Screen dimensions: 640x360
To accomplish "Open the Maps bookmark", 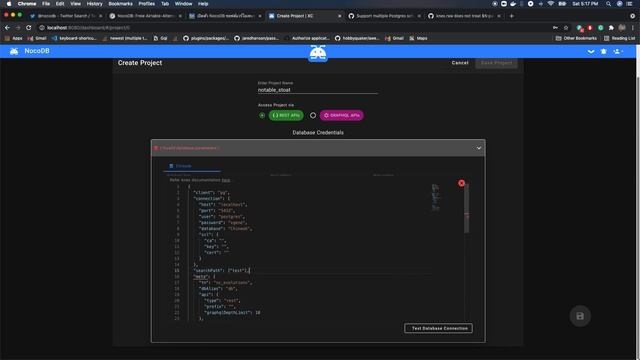I will click(418, 38).
